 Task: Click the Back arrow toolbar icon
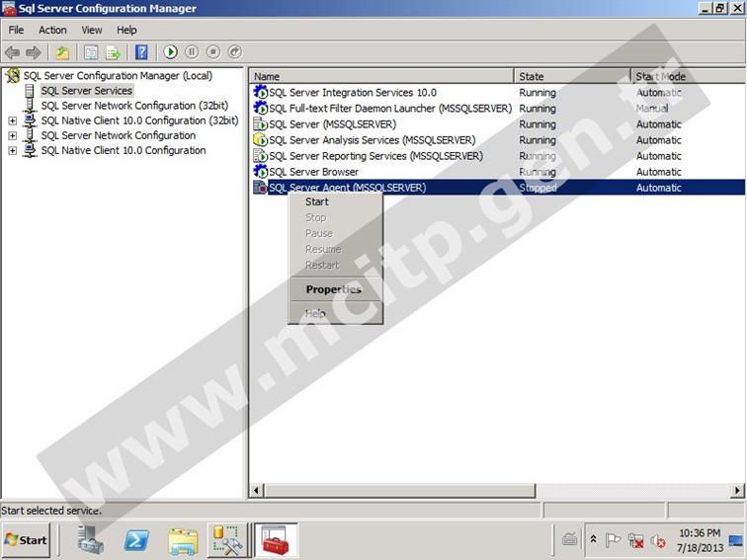[x=12, y=52]
